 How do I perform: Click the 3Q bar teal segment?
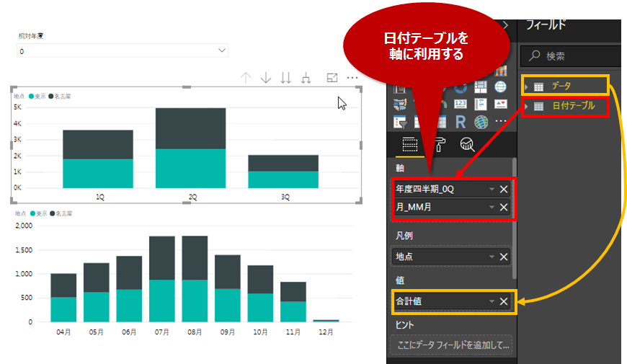click(283, 179)
